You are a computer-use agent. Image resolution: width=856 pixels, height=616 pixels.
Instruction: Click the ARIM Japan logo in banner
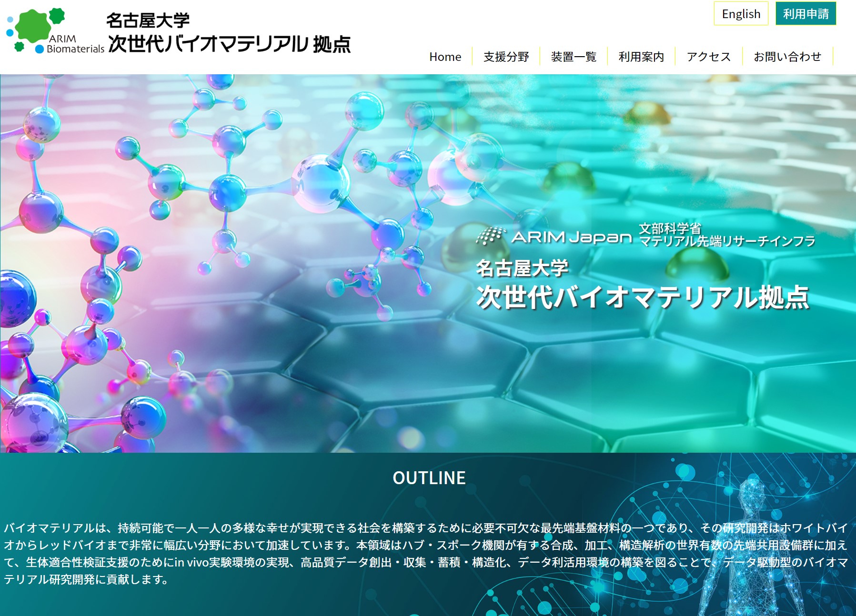[554, 236]
